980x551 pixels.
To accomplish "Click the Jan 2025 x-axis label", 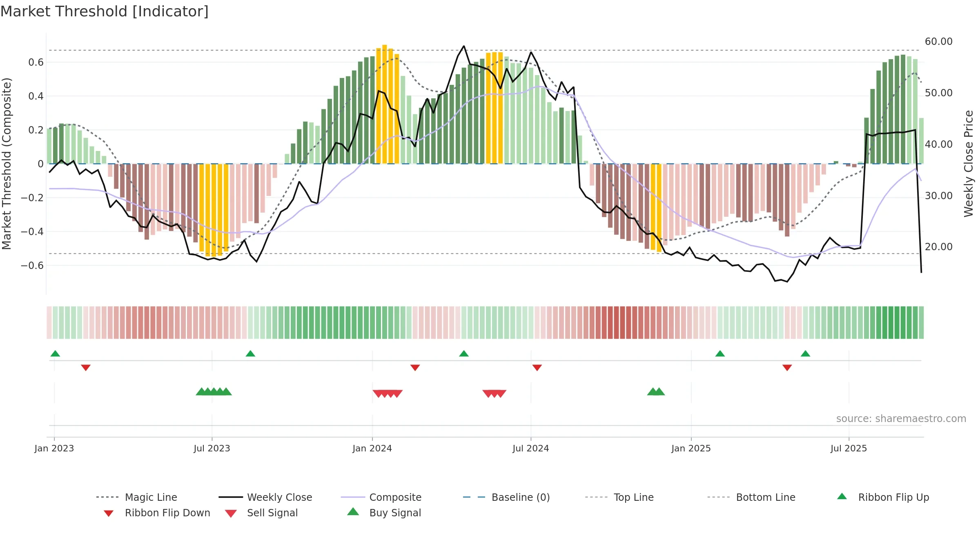I will pyautogui.click(x=691, y=449).
